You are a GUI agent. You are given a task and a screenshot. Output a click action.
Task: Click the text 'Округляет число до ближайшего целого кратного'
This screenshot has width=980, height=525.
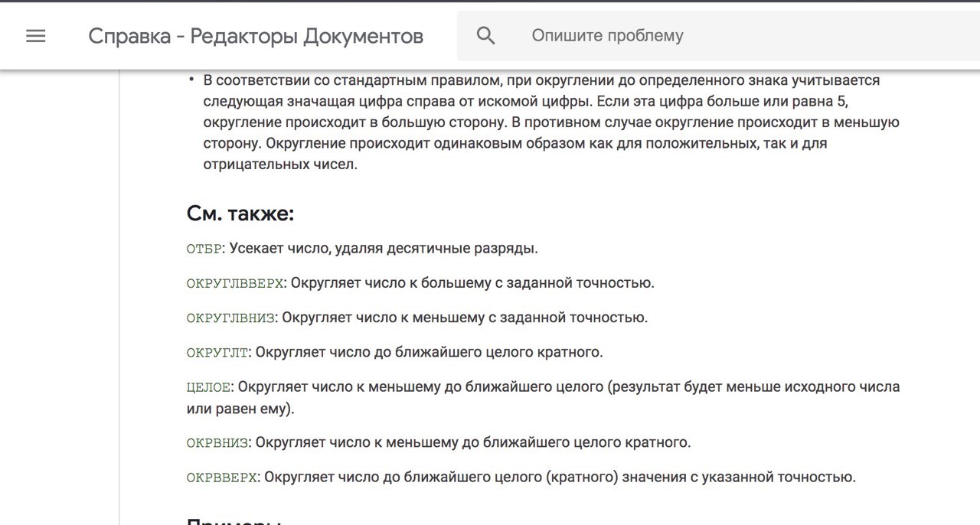coord(429,353)
